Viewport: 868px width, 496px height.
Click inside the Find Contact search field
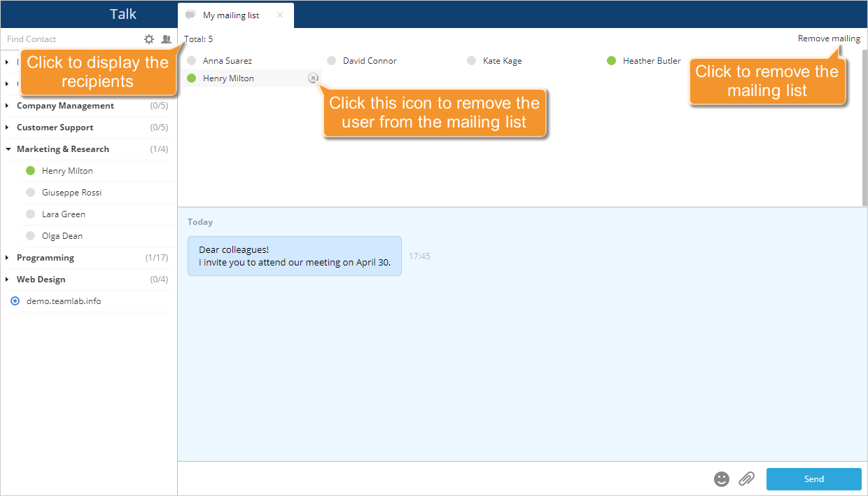click(70, 39)
